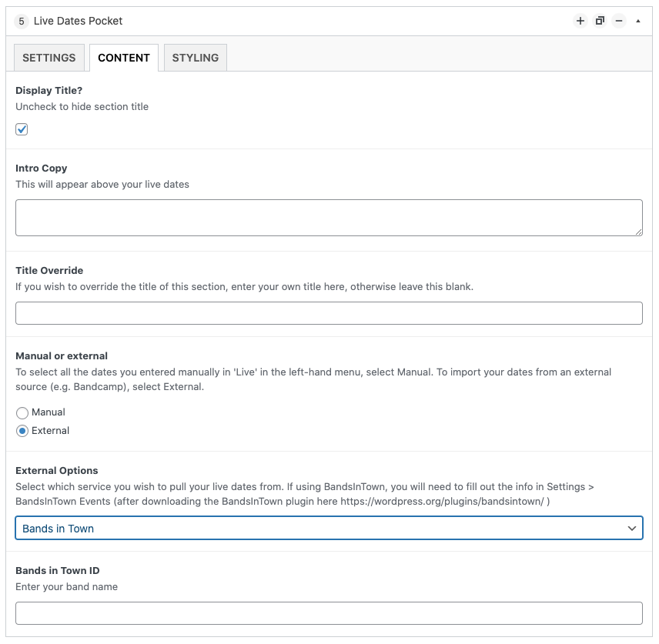Click the Intro Copy field label
This screenshot has height=644, width=659.
42,168
